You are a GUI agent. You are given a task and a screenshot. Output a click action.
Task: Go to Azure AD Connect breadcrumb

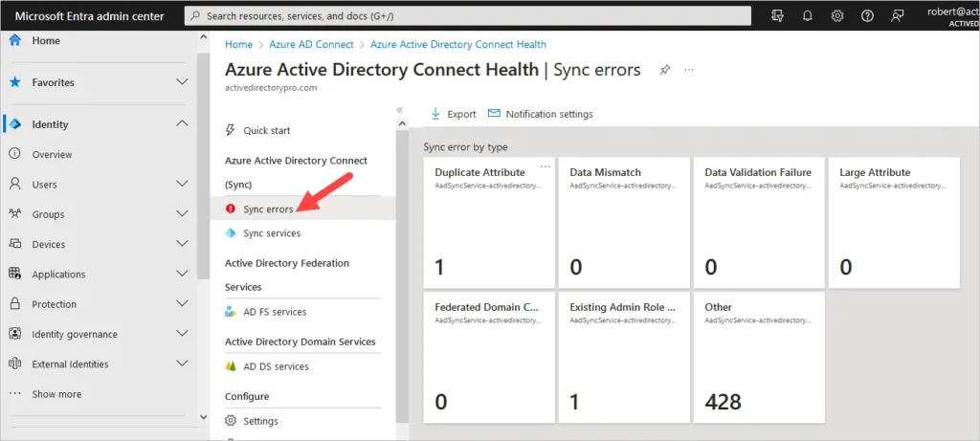click(x=311, y=44)
